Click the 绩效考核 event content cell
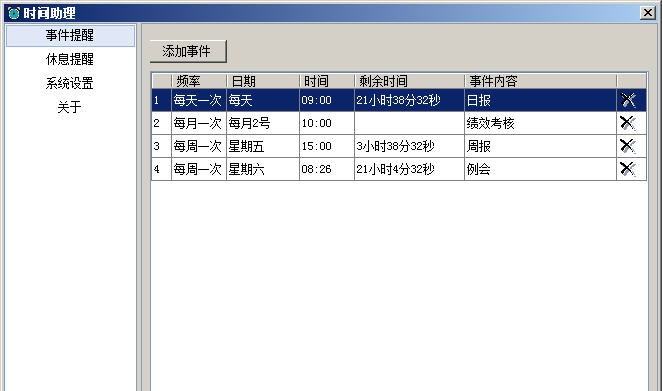Image resolution: width=662 pixels, height=391 pixels. pyautogui.click(x=540, y=123)
